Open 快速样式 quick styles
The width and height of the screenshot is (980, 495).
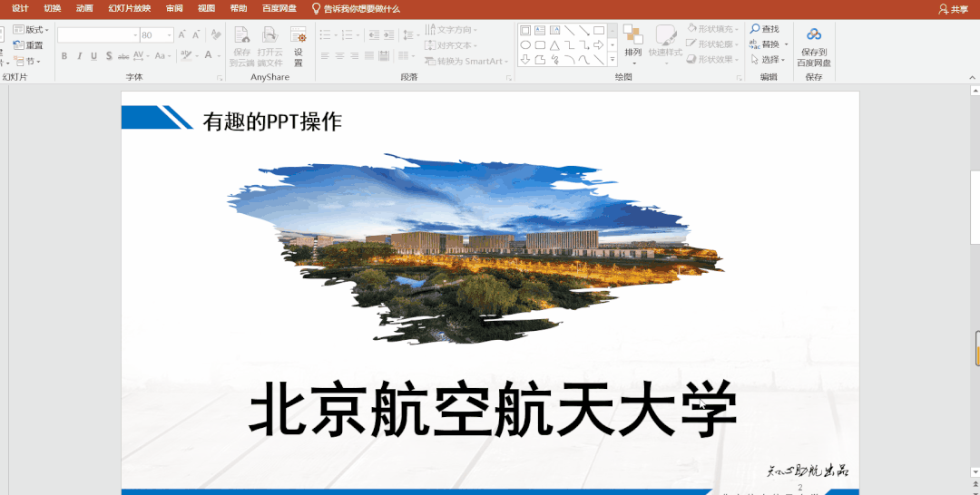[666, 46]
